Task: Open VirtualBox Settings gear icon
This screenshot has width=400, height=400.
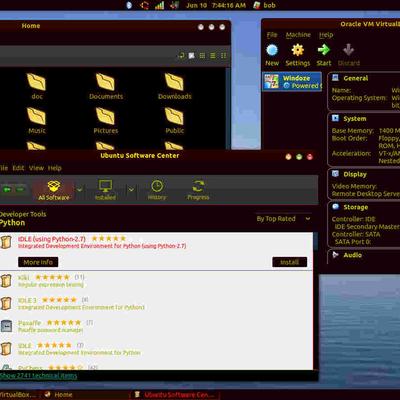Action: (297, 50)
